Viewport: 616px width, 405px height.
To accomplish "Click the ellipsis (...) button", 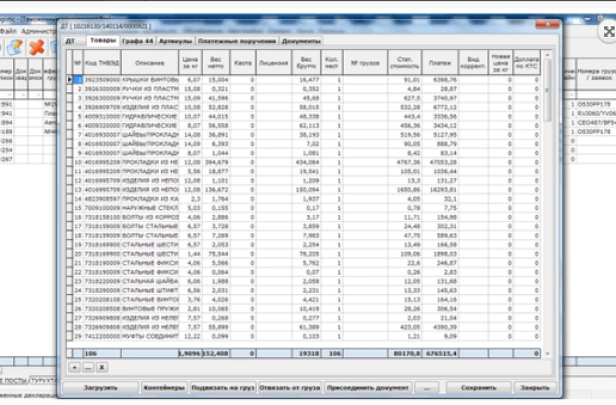I will 426,386.
